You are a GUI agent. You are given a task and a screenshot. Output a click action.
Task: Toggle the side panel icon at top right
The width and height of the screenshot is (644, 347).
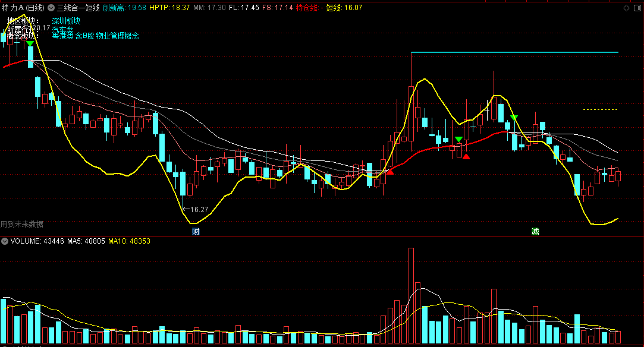pyautogui.click(x=638, y=8)
